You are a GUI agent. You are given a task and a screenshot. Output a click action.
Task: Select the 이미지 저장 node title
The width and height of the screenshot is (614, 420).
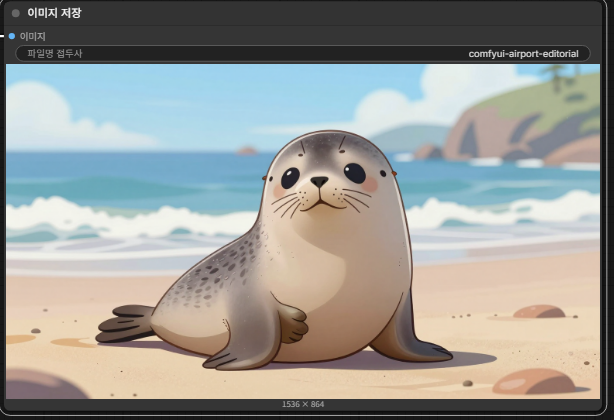(x=54, y=13)
